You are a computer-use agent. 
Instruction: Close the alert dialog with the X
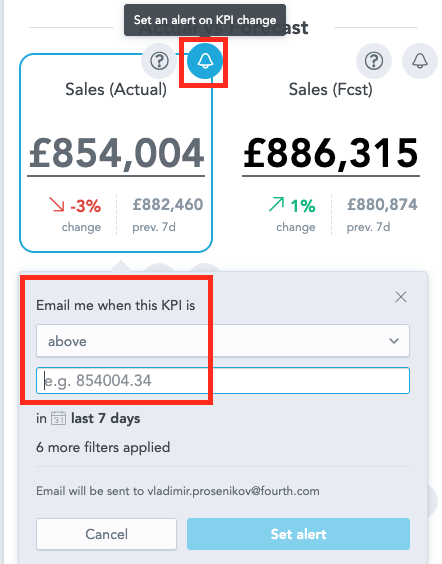(x=401, y=297)
